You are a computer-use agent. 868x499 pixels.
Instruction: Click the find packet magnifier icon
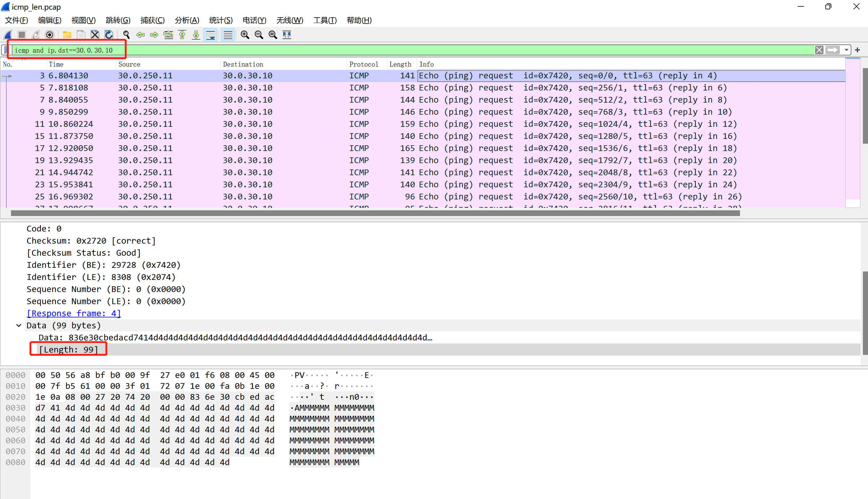click(x=126, y=34)
